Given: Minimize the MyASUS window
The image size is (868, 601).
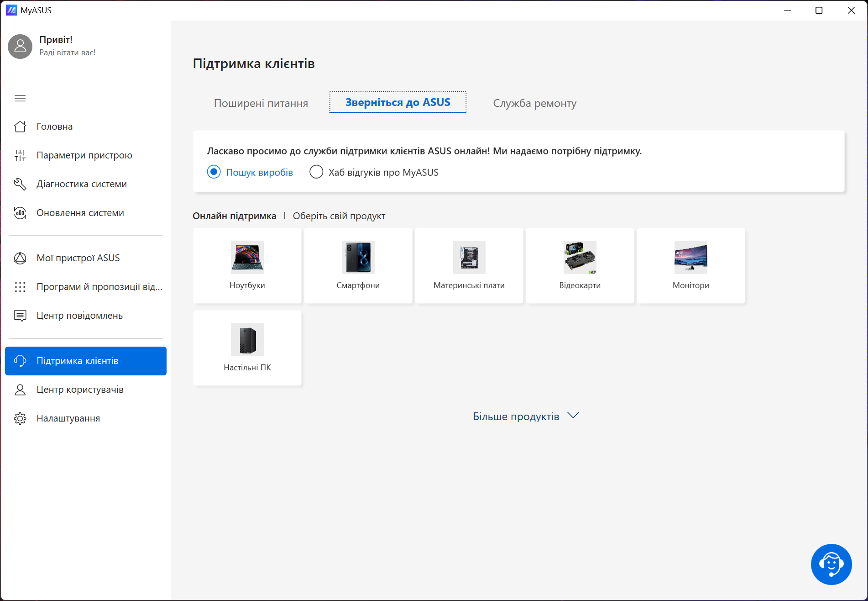Looking at the screenshot, I should (787, 10).
